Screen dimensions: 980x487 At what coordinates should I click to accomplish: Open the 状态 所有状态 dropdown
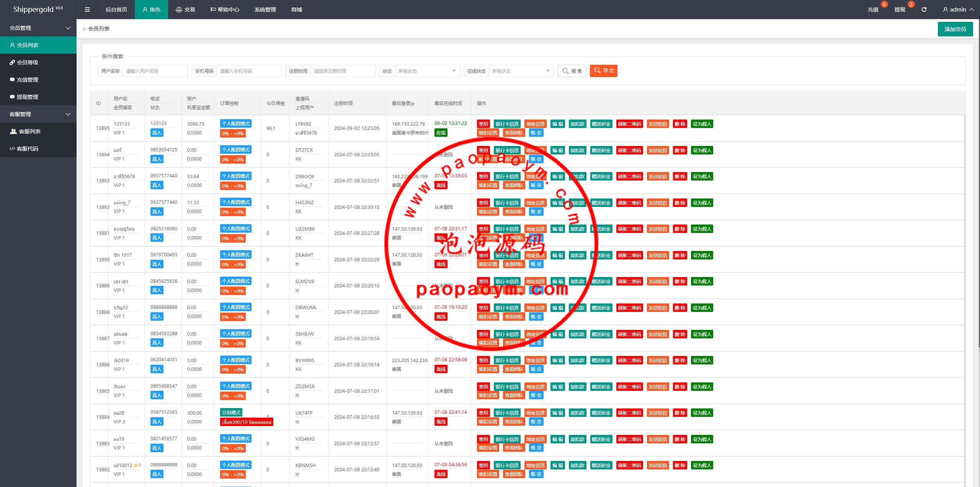point(427,71)
